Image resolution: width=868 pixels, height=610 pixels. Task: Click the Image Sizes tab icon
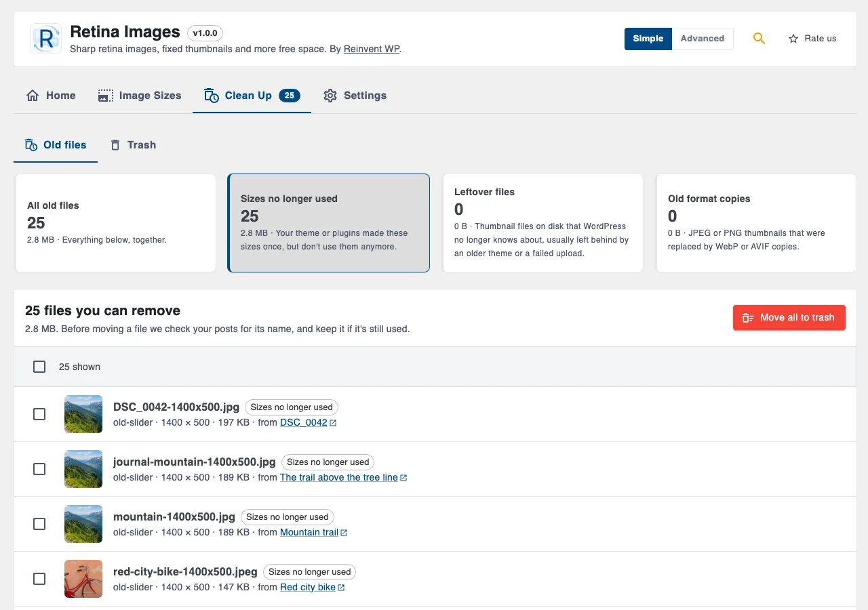click(105, 96)
